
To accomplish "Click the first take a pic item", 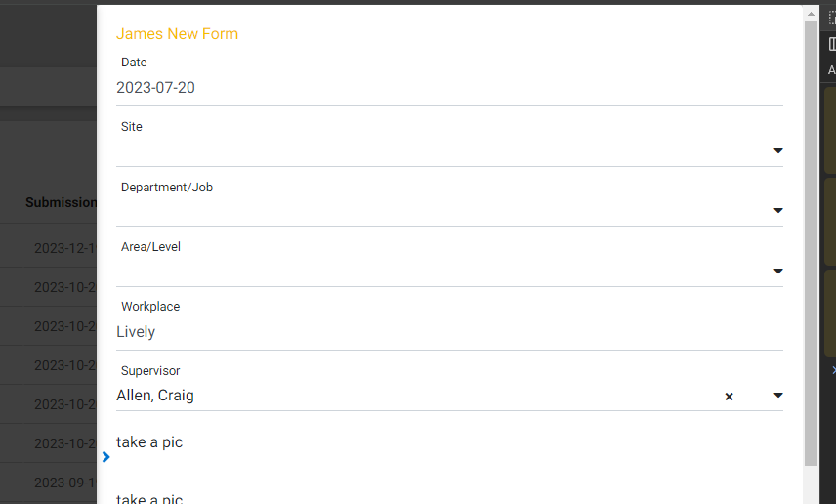I will [x=149, y=442].
